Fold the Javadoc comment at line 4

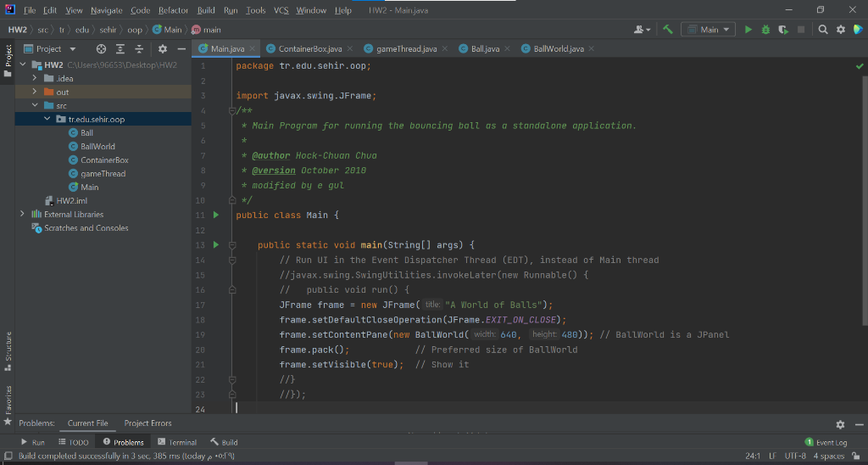click(x=232, y=111)
